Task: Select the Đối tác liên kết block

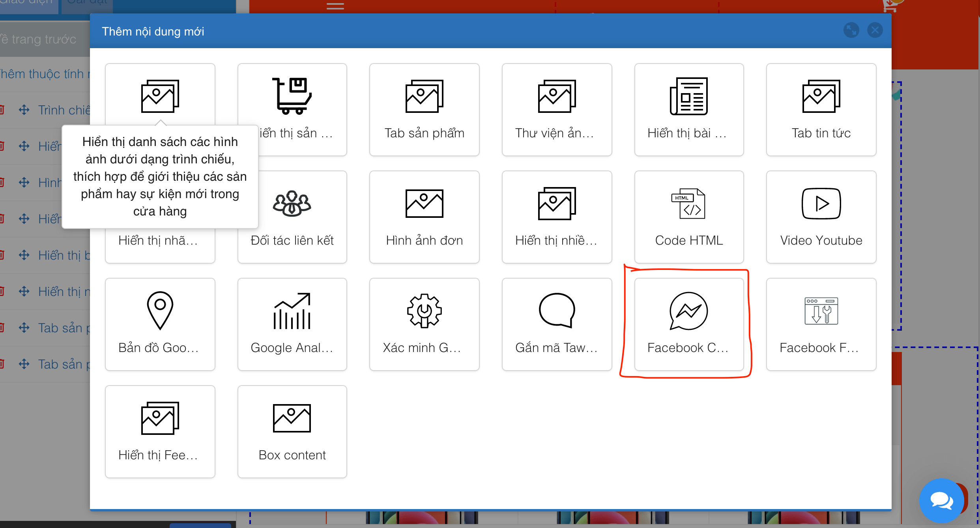Action: coord(292,217)
